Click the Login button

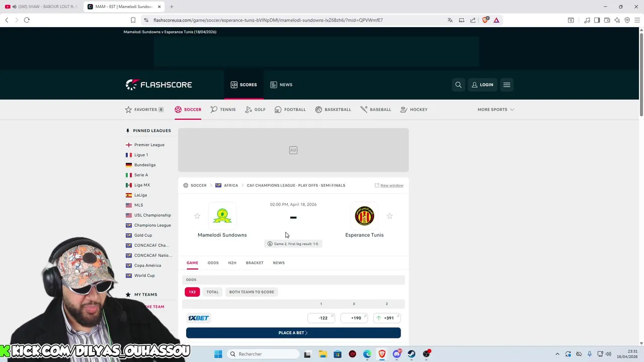(482, 84)
